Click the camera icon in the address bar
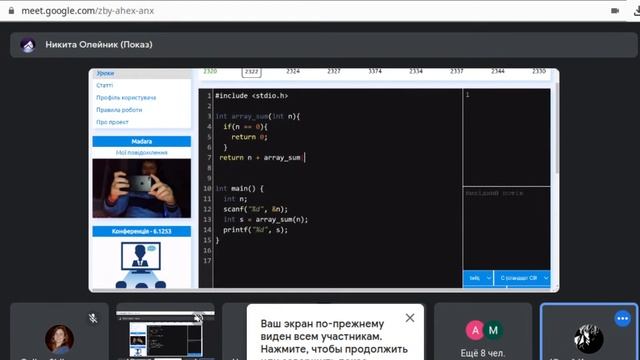This screenshot has width=640, height=360. coord(615,11)
